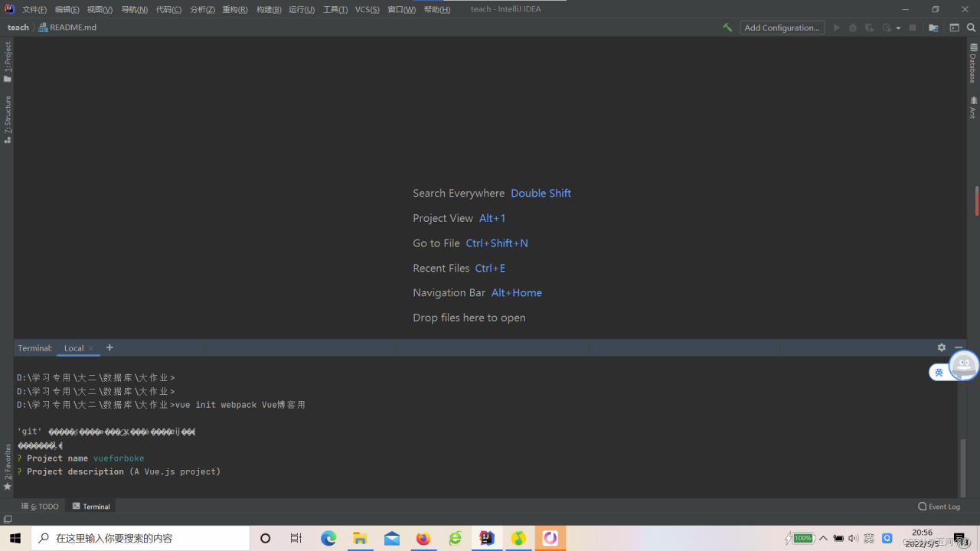The width and height of the screenshot is (980, 551).
Task: Open terminal settings gear icon
Action: coord(942,347)
